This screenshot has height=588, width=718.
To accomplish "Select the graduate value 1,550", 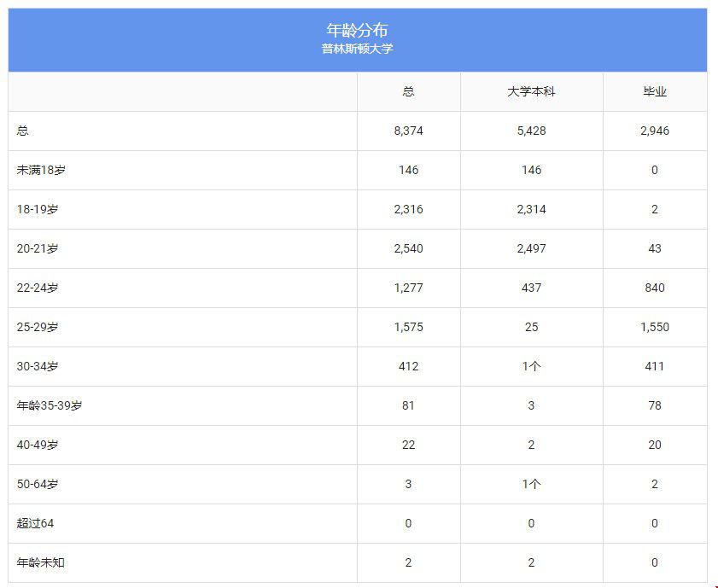I will (654, 327).
